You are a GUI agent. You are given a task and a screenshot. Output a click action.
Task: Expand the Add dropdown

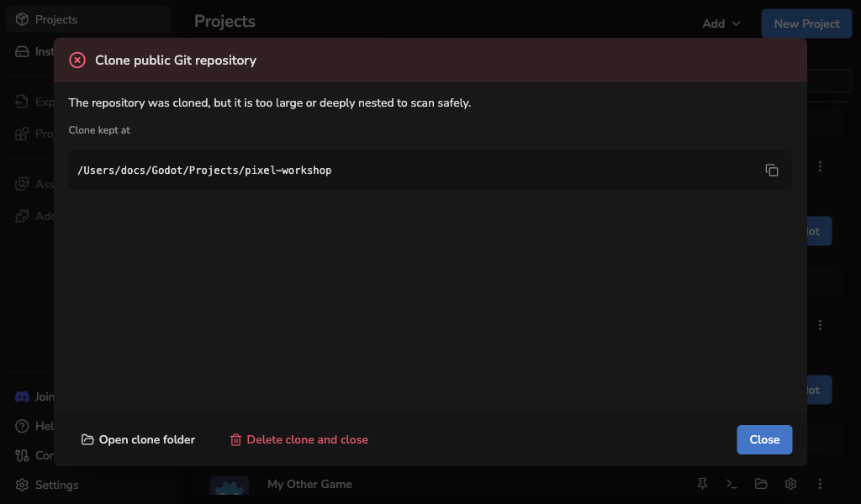click(x=721, y=24)
